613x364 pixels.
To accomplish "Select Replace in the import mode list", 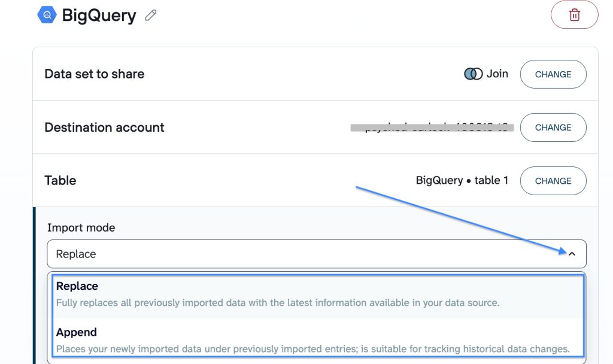I will click(x=77, y=286).
